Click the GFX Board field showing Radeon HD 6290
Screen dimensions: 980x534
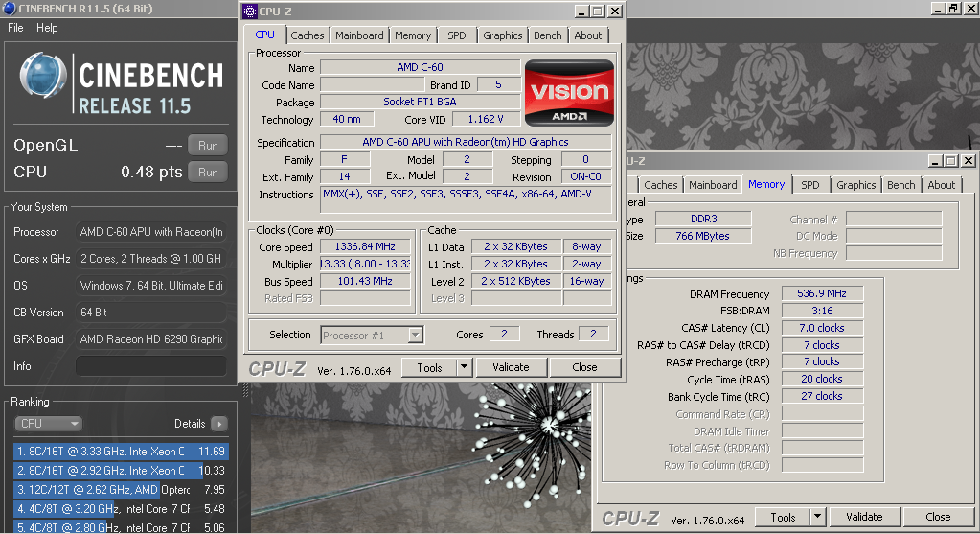(x=151, y=339)
